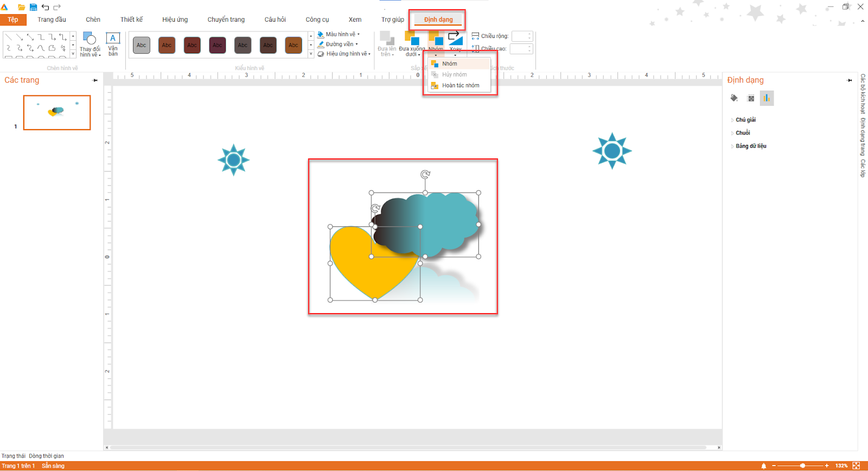Choose Hủy nhóm in the dropdown menu

pyautogui.click(x=459, y=74)
